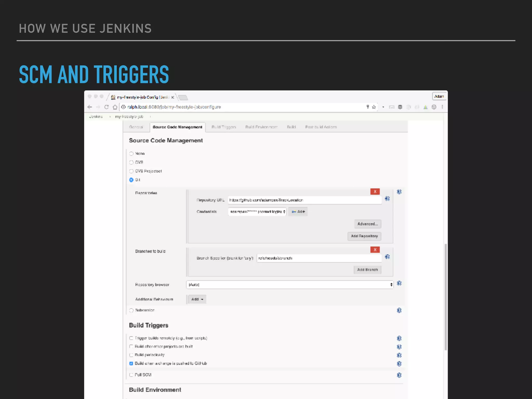This screenshot has width=532, height=399.
Task: Open the Repository browser dropdown
Action: point(290,285)
